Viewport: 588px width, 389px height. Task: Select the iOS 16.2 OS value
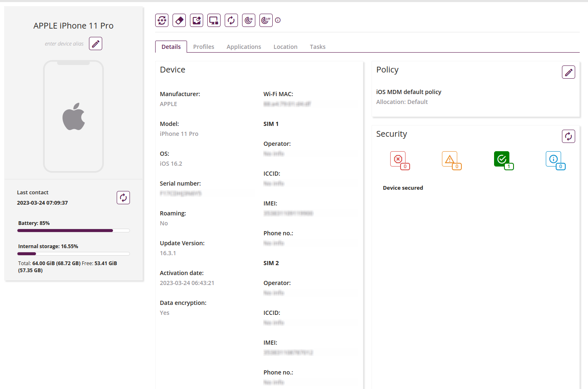point(171,164)
